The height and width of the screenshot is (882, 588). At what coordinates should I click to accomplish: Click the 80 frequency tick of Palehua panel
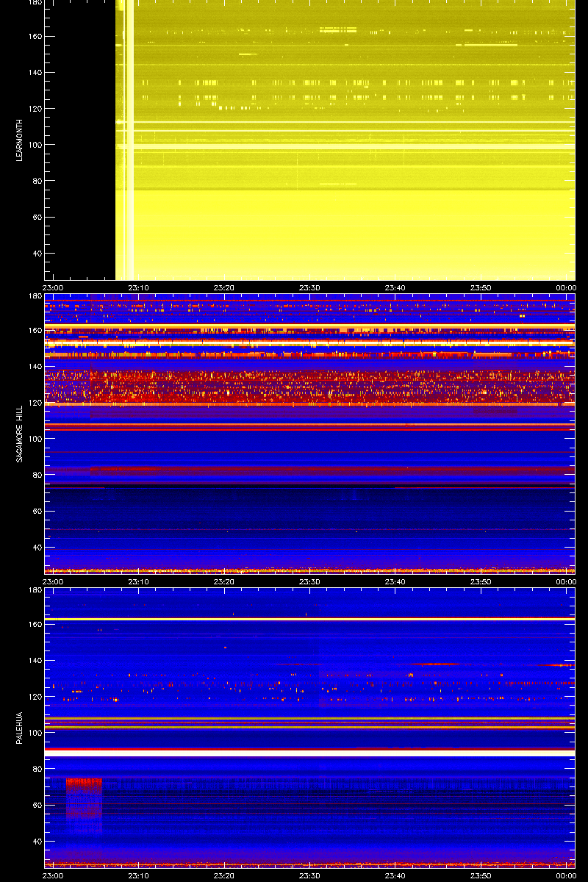pos(37,769)
